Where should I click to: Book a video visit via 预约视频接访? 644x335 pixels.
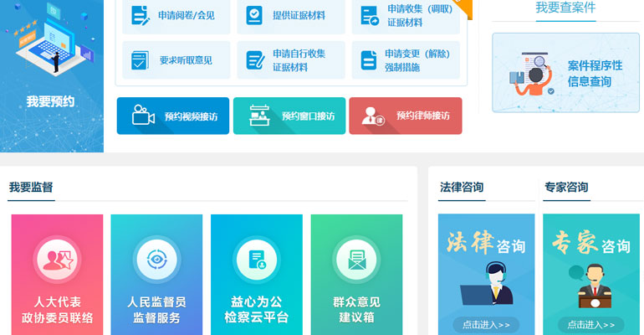[x=173, y=116]
